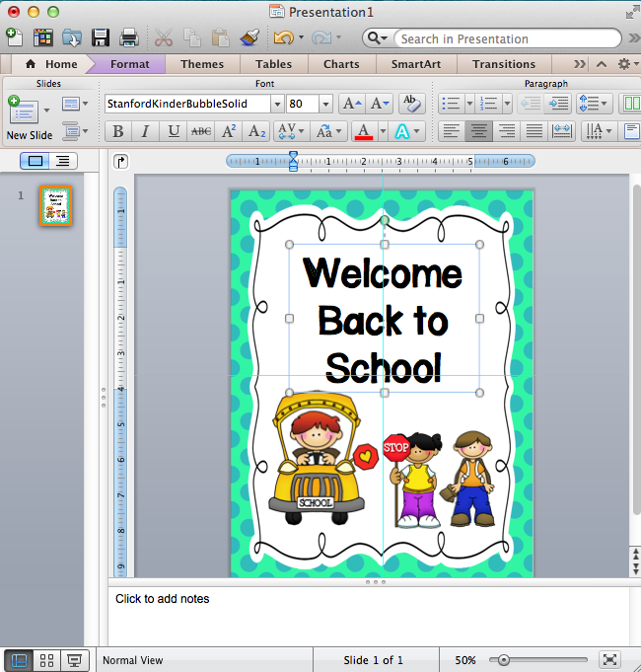Apply superscript formatting
Viewport: 641px width, 672px height.
(229, 131)
